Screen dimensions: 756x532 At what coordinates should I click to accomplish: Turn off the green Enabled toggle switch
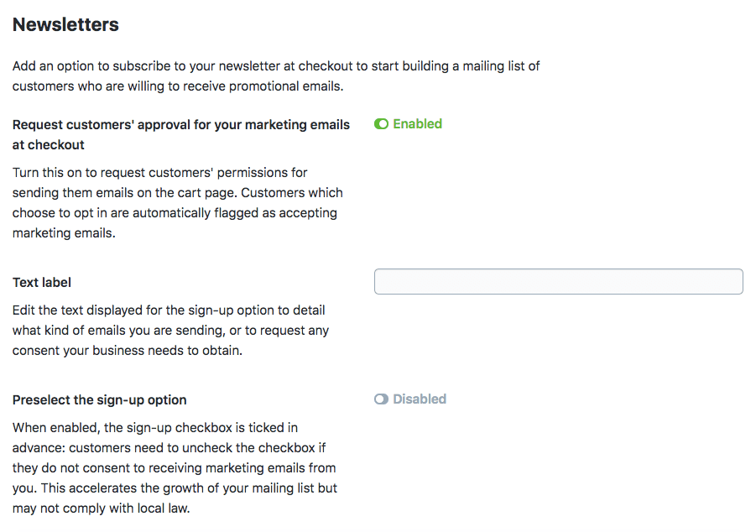[x=381, y=124]
